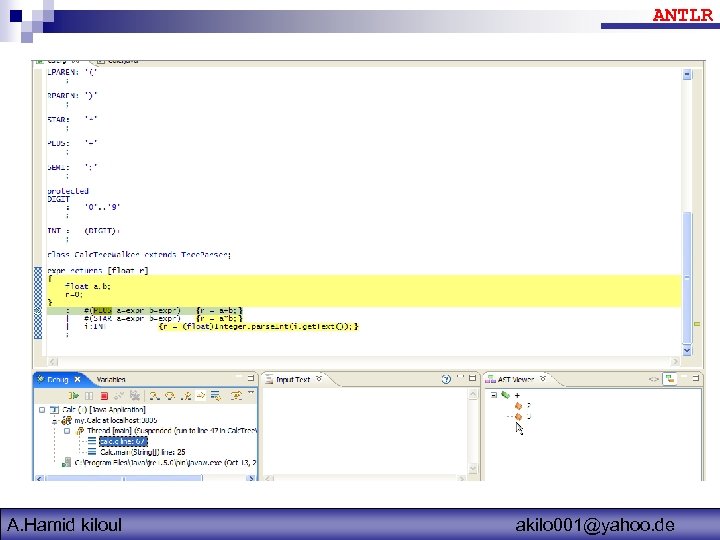
Task: Click the Input Text vertical scroll down arrow
Action: [x=473, y=468]
